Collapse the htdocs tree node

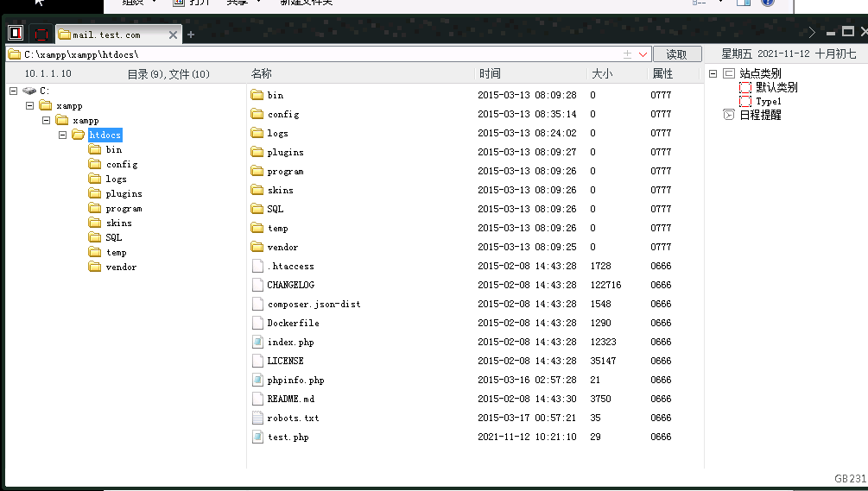point(62,135)
